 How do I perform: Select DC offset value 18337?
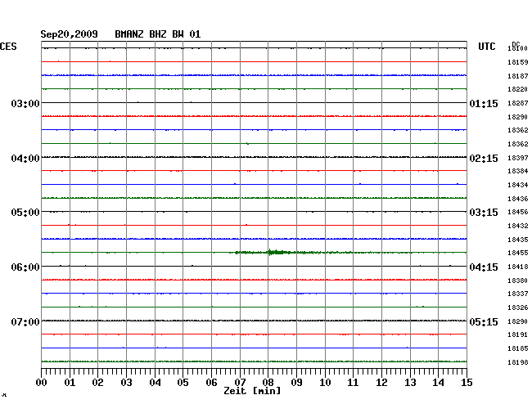pyautogui.click(x=518, y=294)
